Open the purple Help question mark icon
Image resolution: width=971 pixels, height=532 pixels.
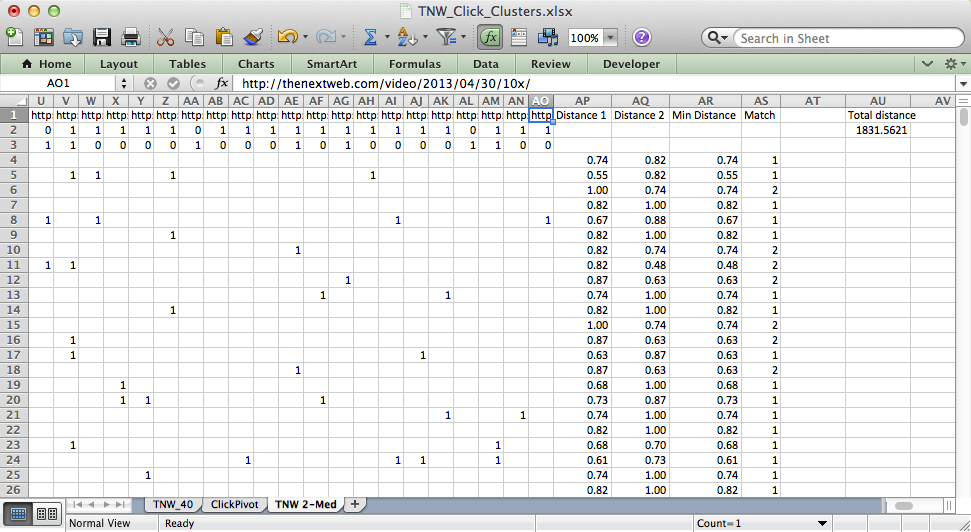(642, 38)
